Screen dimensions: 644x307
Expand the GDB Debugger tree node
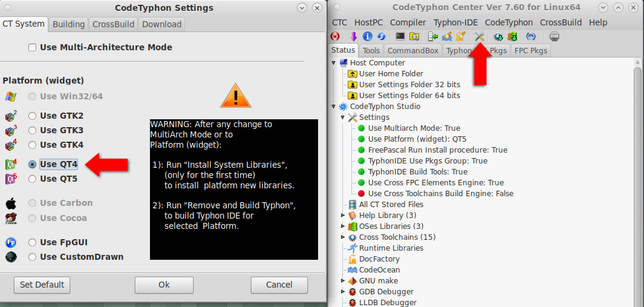pos(343,292)
